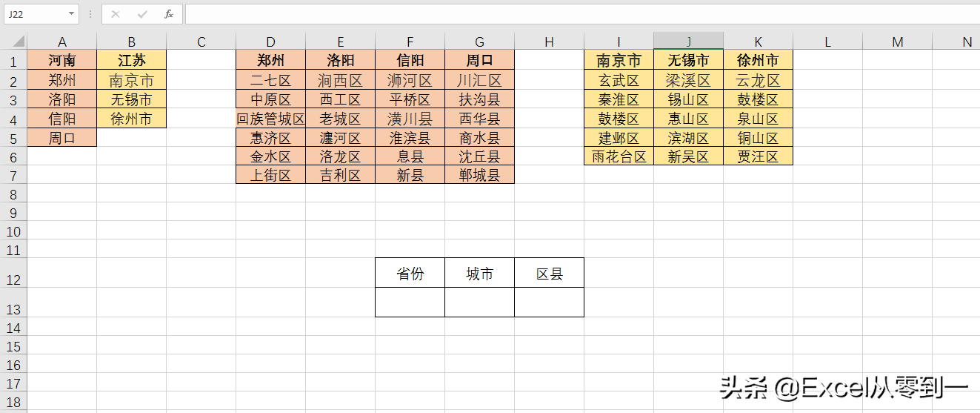Screen dimensions: 980x413
Task: Click cell containing 川汇区
Action: [479, 80]
